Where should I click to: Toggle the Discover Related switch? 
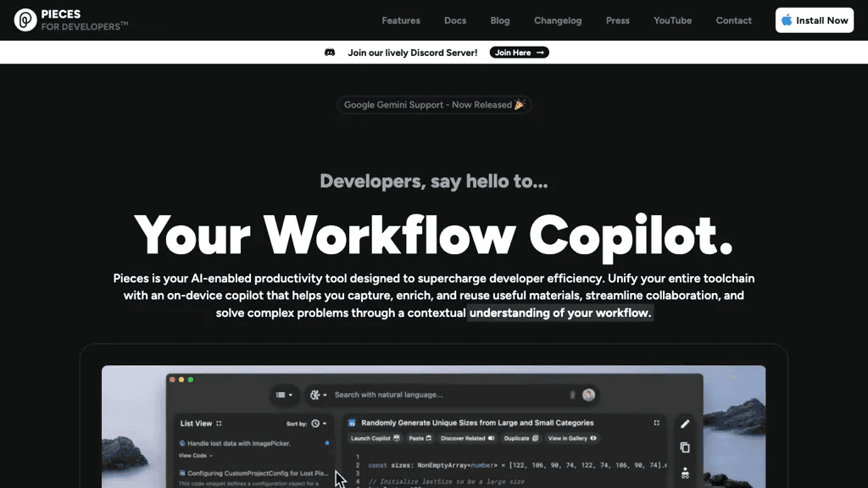pyautogui.click(x=491, y=438)
